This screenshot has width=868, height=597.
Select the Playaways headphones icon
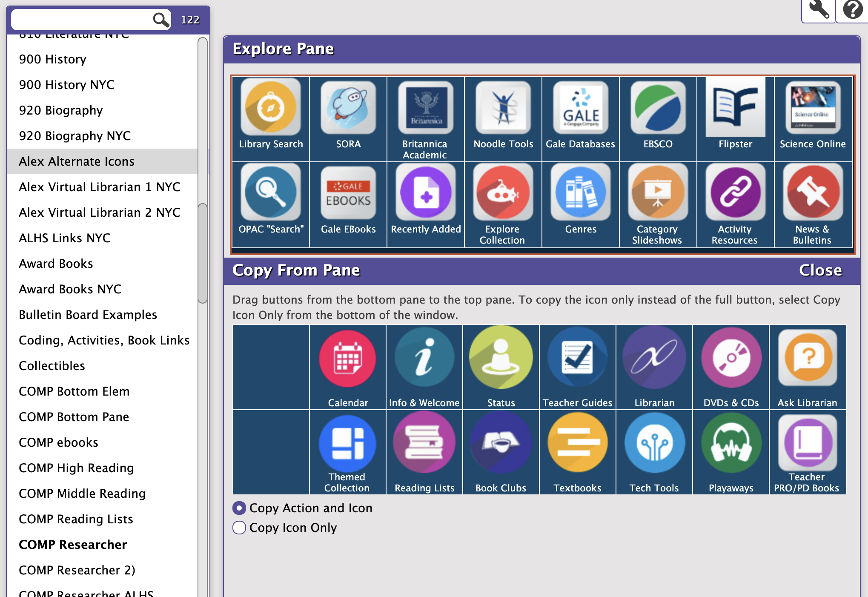(x=731, y=443)
